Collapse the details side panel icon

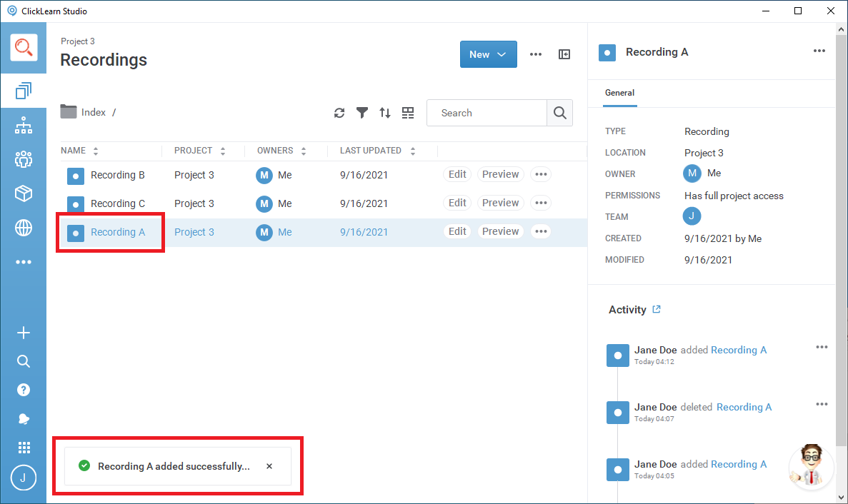(x=564, y=54)
